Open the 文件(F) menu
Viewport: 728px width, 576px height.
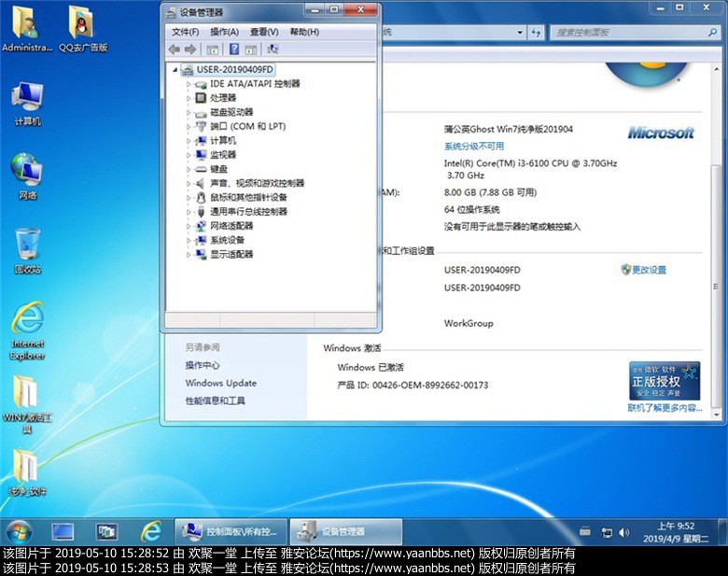[x=185, y=32]
